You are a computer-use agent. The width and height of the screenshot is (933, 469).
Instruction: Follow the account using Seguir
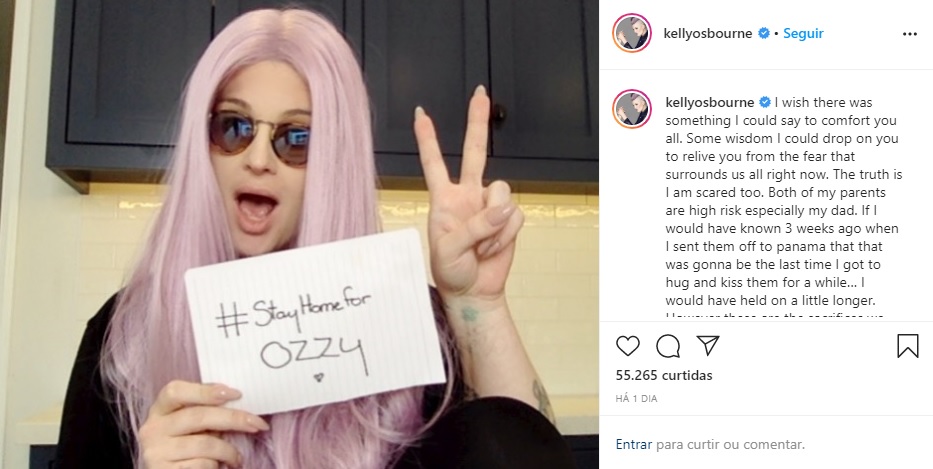pos(803,33)
